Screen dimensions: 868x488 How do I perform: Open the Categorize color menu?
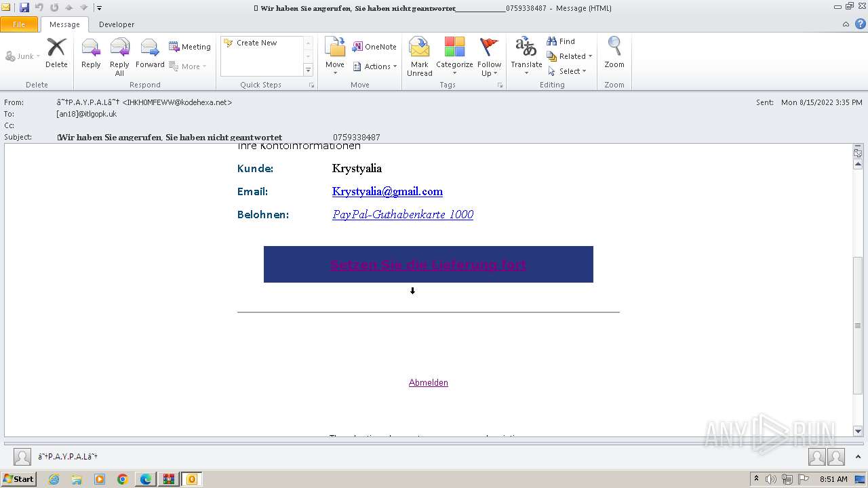click(454, 56)
